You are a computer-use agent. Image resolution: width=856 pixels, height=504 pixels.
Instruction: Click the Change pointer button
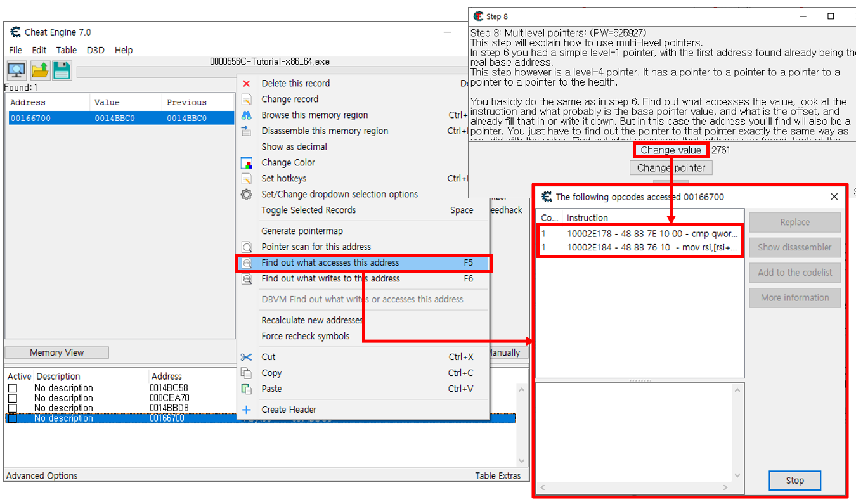point(671,168)
